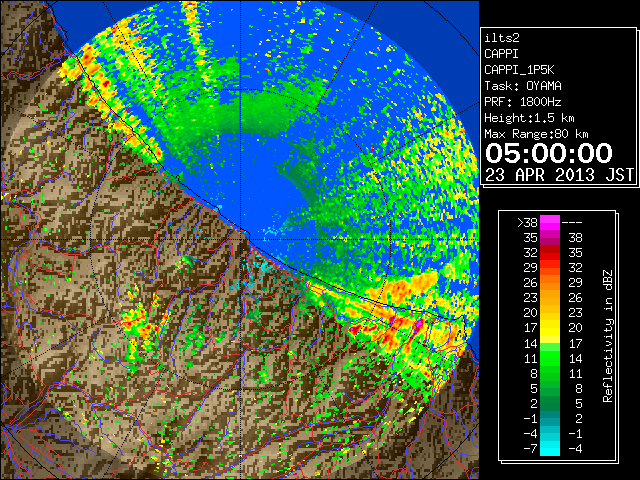Viewport: 640px width, 480px height.
Task: Click the "-7" label at the legend bottom
Action: (530, 449)
